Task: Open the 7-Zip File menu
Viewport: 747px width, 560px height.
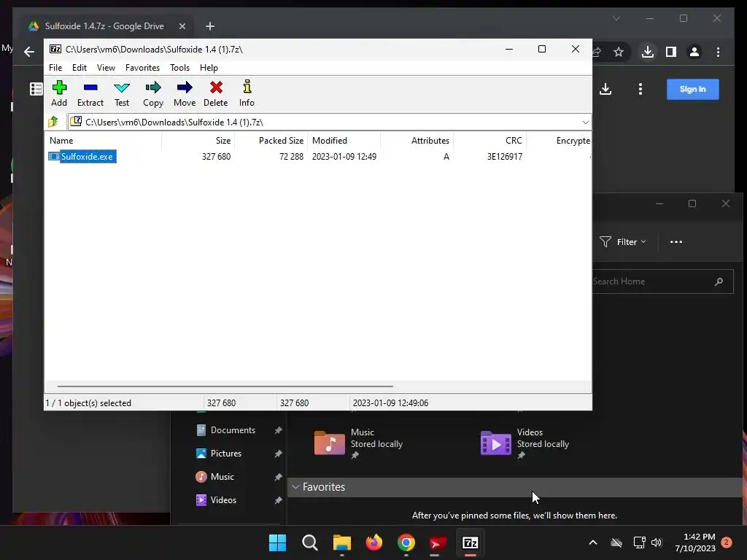Action: point(55,68)
